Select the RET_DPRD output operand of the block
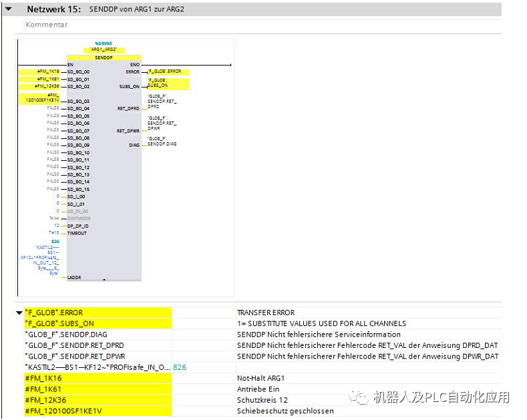The image size is (527, 420). [x=162, y=101]
